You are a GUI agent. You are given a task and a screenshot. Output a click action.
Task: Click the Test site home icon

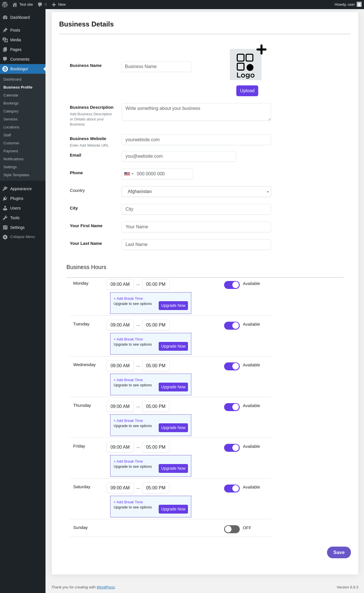(15, 5)
